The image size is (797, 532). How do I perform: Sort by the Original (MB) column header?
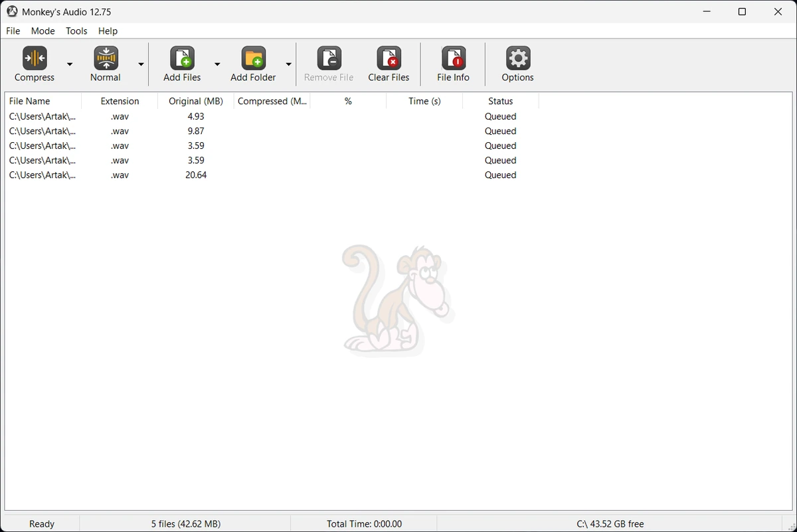(196, 101)
